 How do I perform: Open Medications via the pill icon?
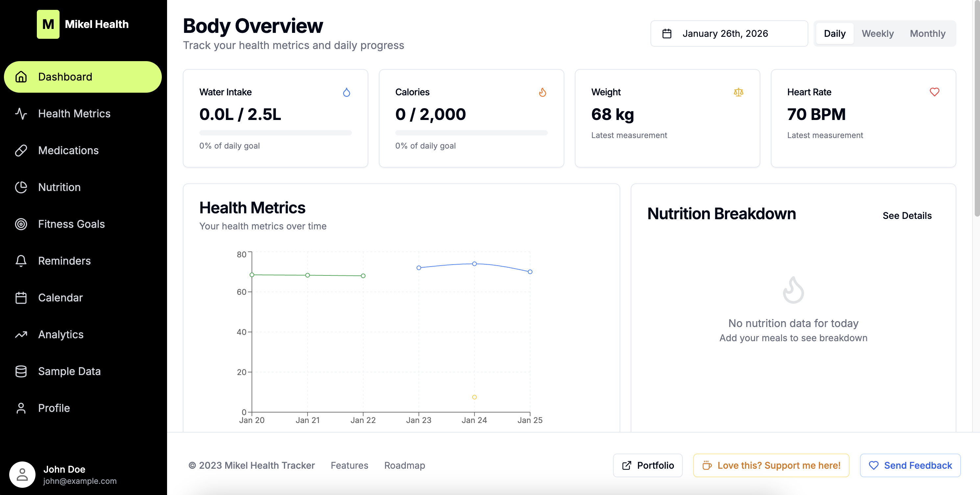21,151
